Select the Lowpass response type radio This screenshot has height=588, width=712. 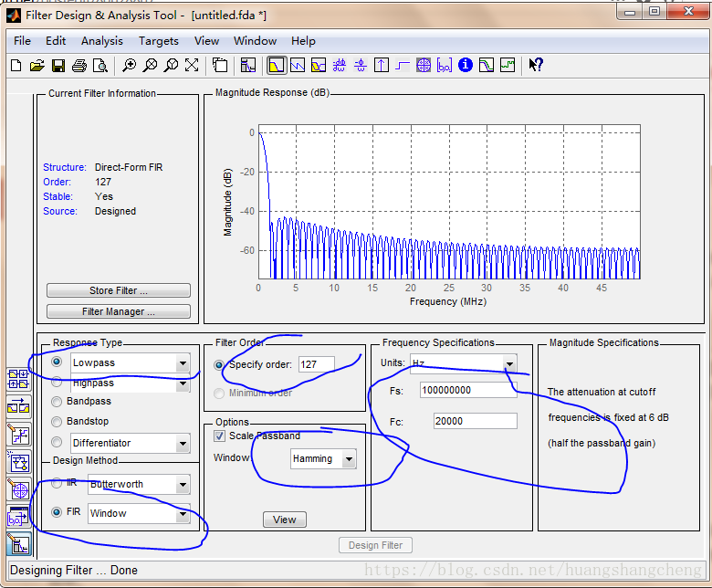(x=57, y=362)
